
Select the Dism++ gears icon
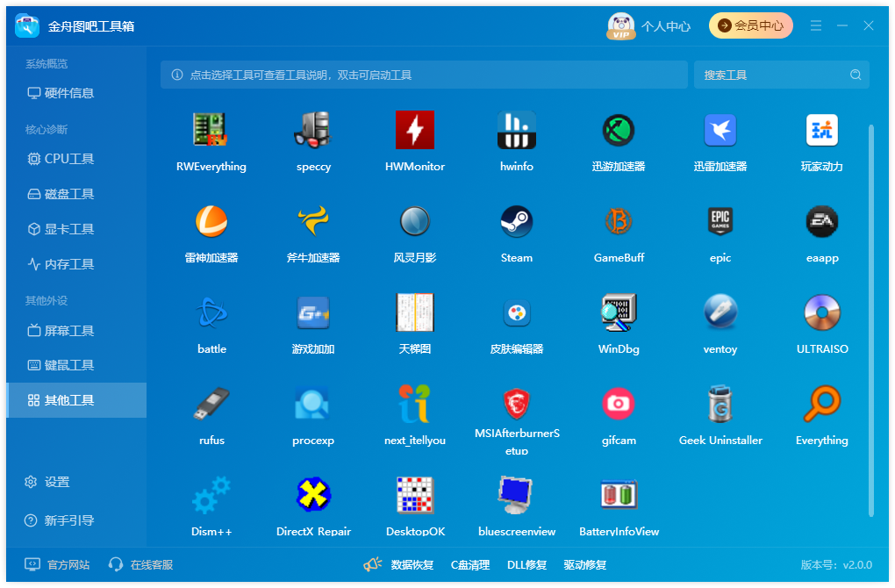(211, 495)
